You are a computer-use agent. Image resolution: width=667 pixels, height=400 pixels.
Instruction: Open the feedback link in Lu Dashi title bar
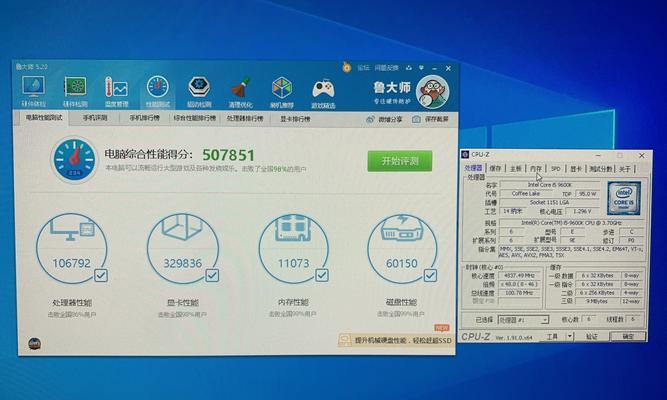(x=386, y=68)
